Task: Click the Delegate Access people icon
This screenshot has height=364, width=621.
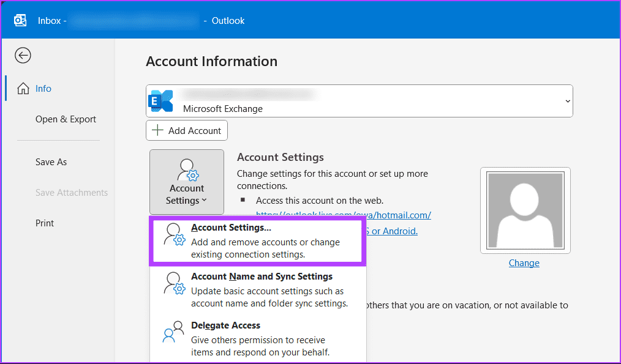Action: 174,332
